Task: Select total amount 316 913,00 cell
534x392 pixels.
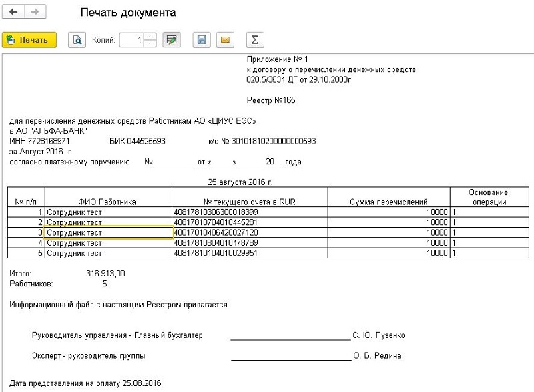Action: [105, 274]
